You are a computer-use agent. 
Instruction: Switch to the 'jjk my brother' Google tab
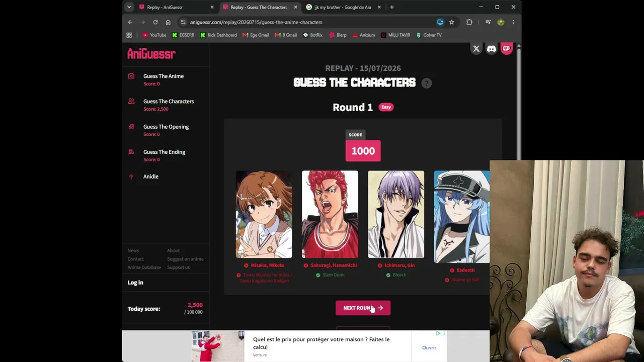pos(343,7)
